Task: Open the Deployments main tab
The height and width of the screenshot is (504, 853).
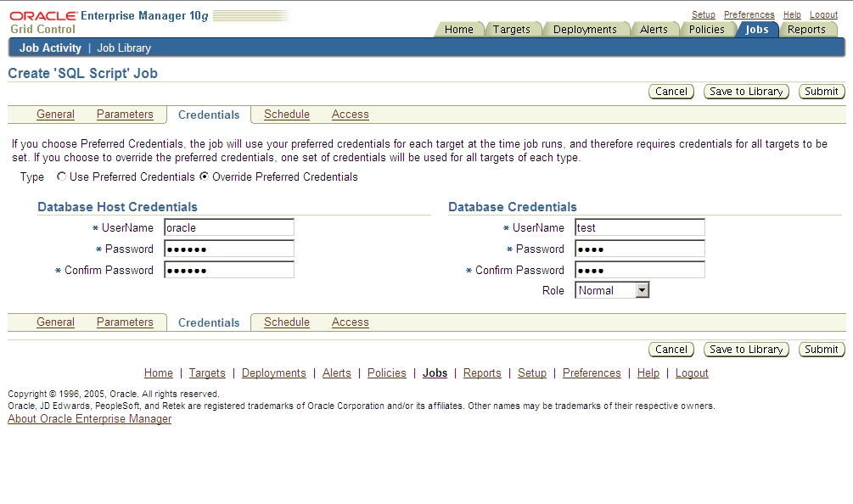Action: click(585, 30)
